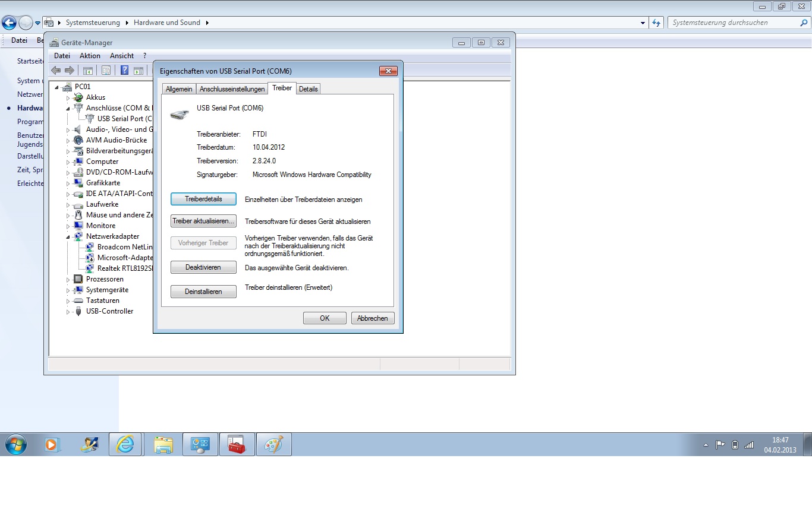Click the Systemsteuerung durchsuchen search field
Viewport: 812px width, 506px height.
(738, 23)
